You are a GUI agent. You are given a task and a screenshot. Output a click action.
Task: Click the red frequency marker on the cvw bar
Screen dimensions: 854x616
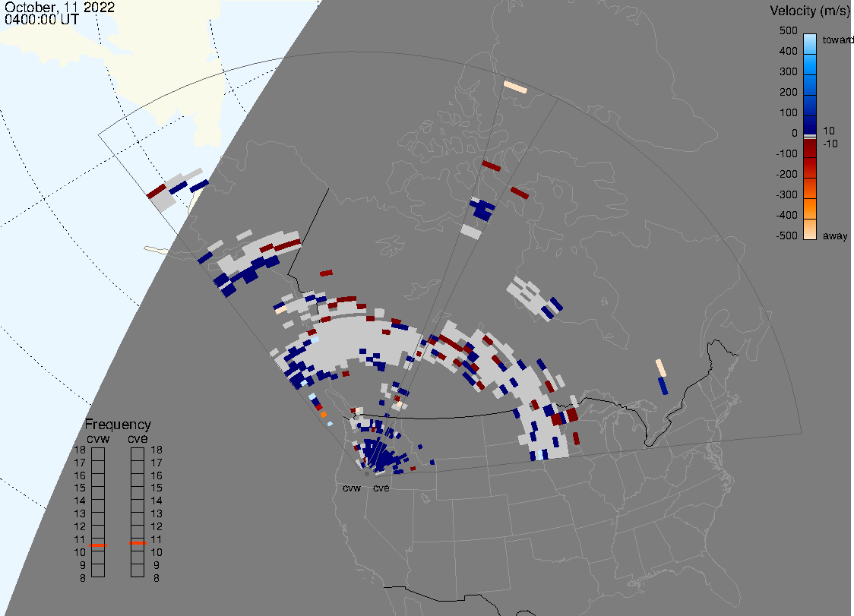pos(98,545)
